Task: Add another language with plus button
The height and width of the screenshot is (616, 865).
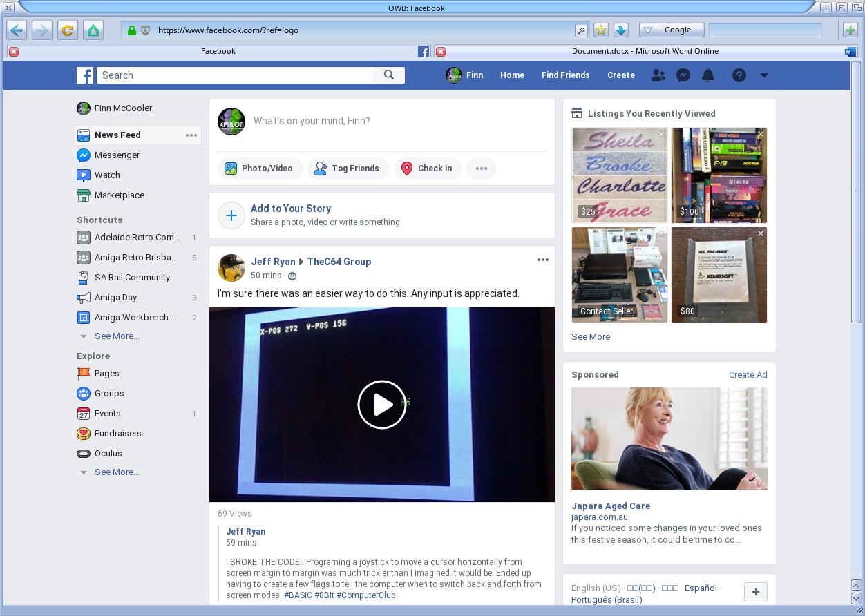Action: pyautogui.click(x=755, y=592)
